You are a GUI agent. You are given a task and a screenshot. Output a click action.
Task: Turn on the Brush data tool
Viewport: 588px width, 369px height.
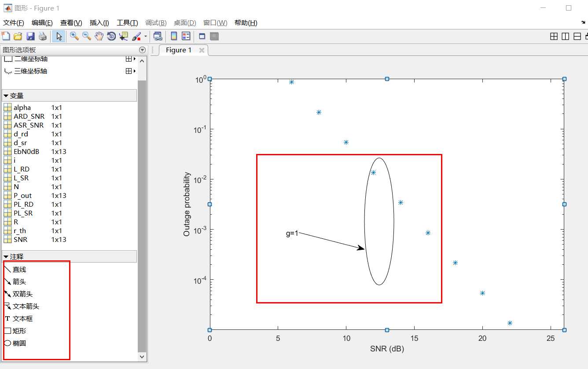click(x=136, y=37)
